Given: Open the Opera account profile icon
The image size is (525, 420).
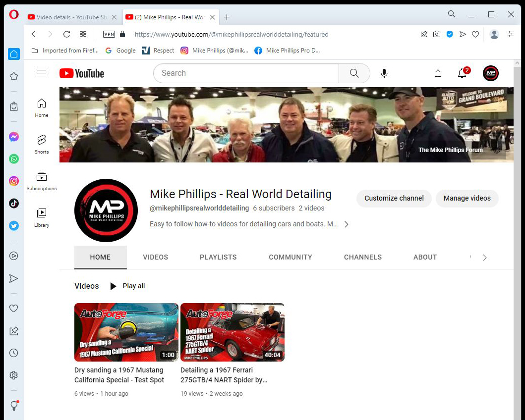Looking at the screenshot, I should point(494,34).
